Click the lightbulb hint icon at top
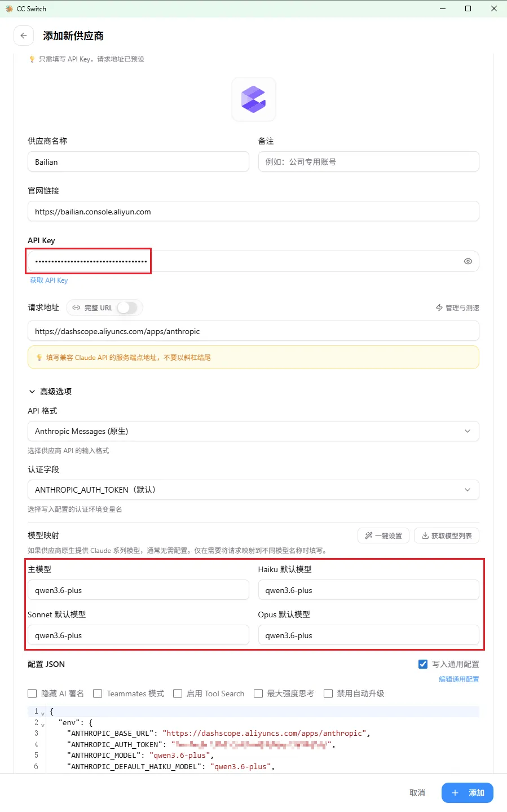Screen dimensions: 507x812 coord(32,59)
